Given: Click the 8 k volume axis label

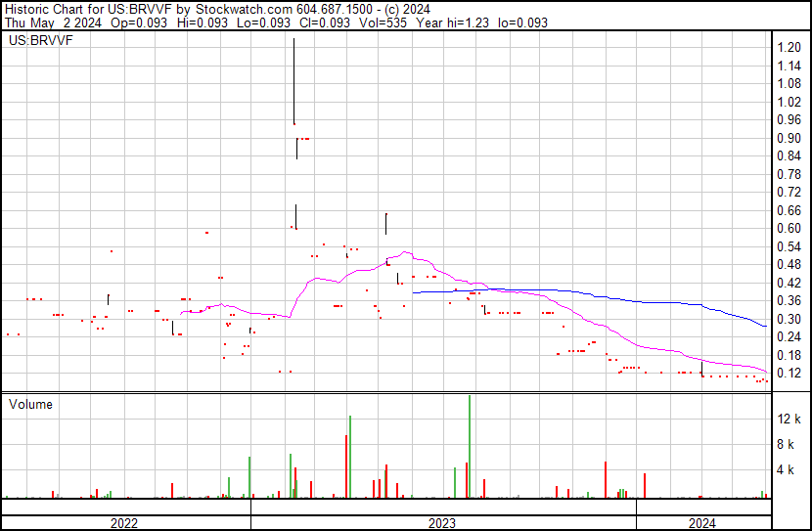Looking at the screenshot, I should (x=785, y=444).
